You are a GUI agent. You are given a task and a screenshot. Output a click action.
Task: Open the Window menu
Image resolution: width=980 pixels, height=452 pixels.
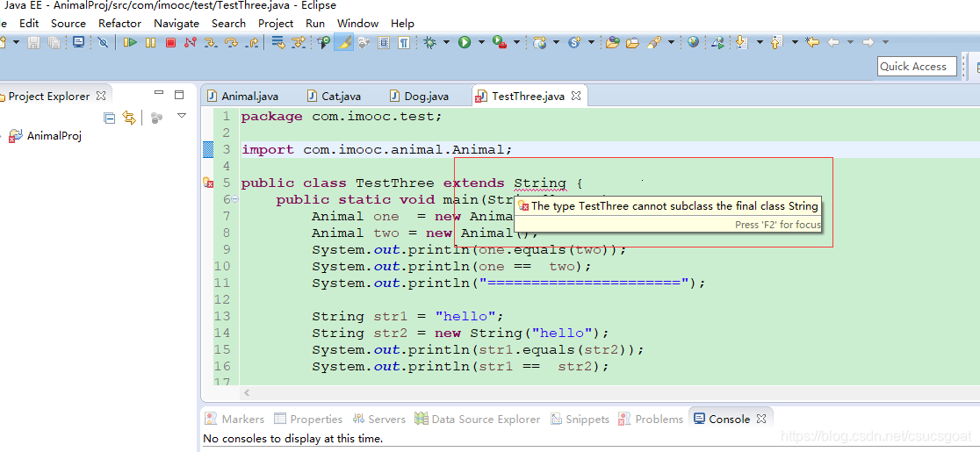coord(357,23)
